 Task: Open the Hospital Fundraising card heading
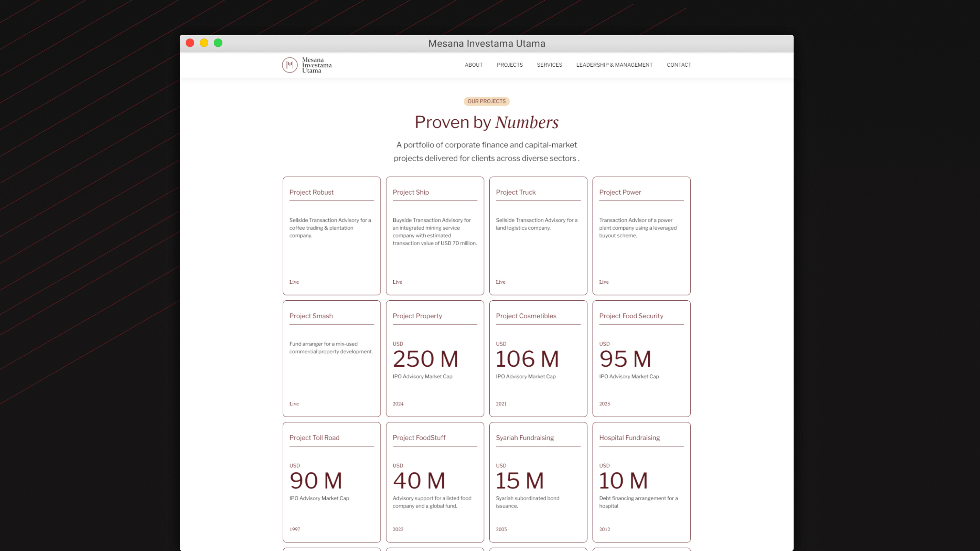coord(629,438)
